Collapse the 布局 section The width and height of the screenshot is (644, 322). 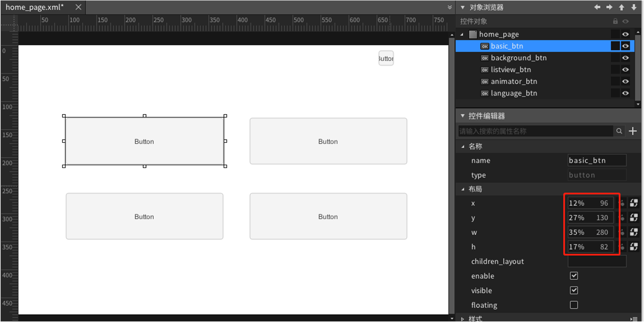pos(463,189)
